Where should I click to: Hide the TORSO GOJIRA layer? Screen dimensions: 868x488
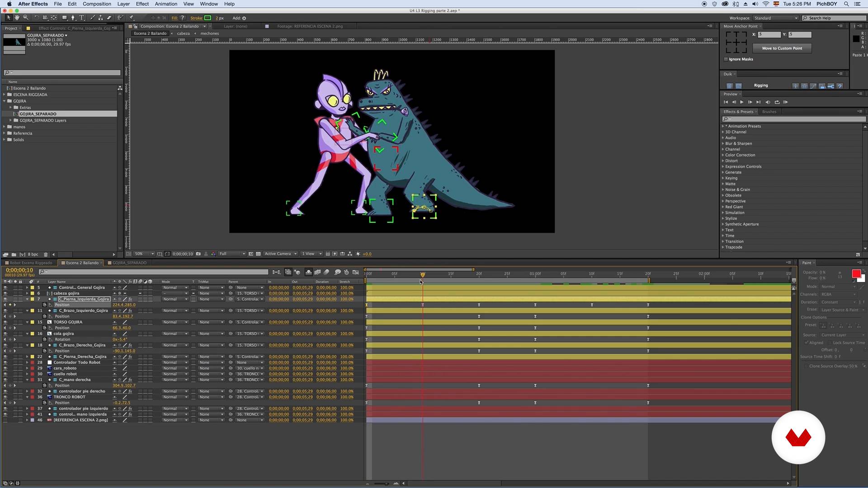tap(5, 322)
